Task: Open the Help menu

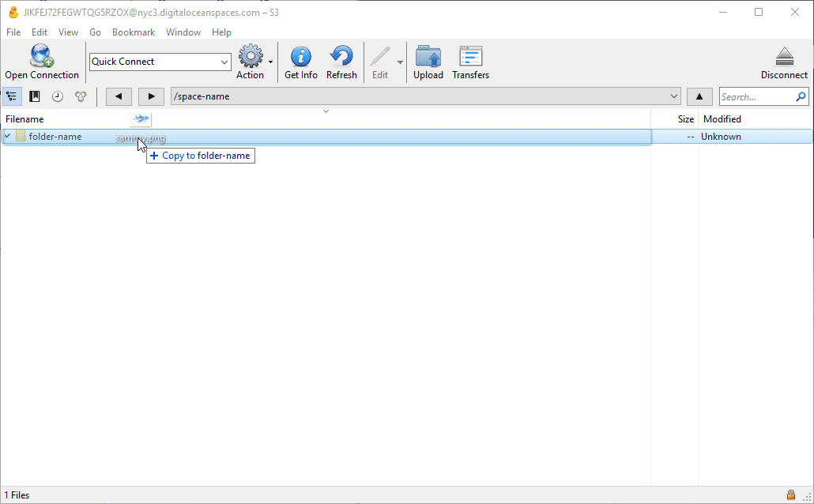Action: (x=221, y=32)
